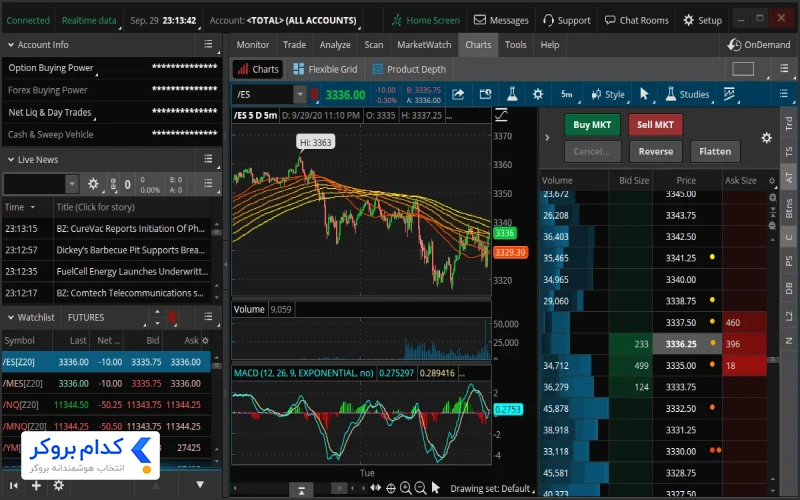This screenshot has height=500, width=800.
Task: Toggle the DB side button
Action: click(789, 288)
